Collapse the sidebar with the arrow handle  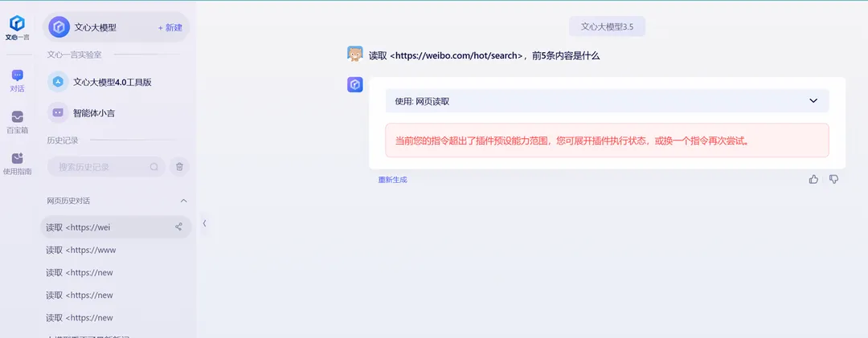pos(204,223)
